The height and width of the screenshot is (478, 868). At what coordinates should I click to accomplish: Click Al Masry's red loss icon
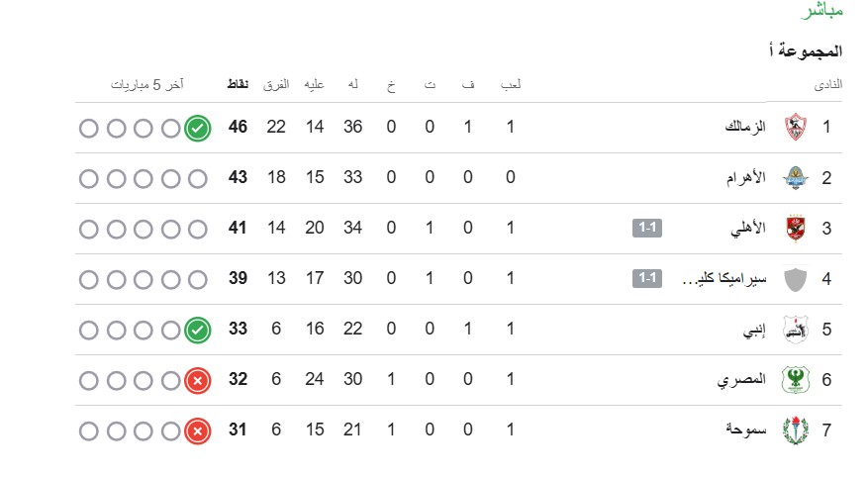(x=198, y=380)
